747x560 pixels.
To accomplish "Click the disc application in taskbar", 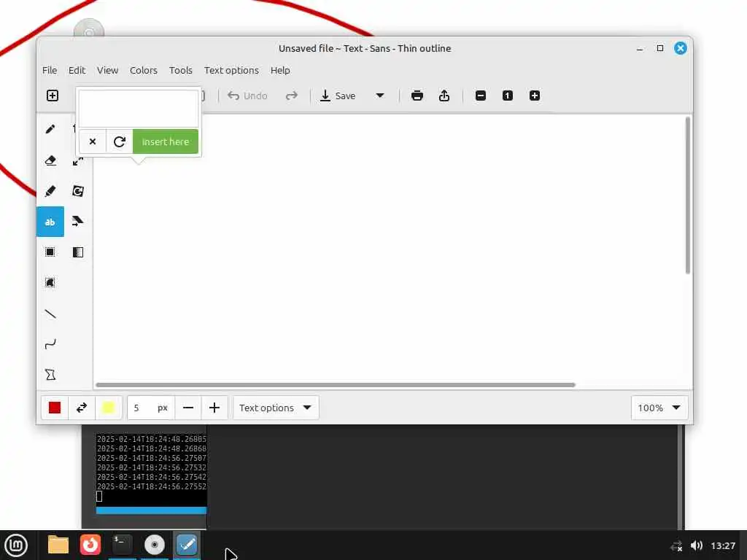I will (x=155, y=545).
